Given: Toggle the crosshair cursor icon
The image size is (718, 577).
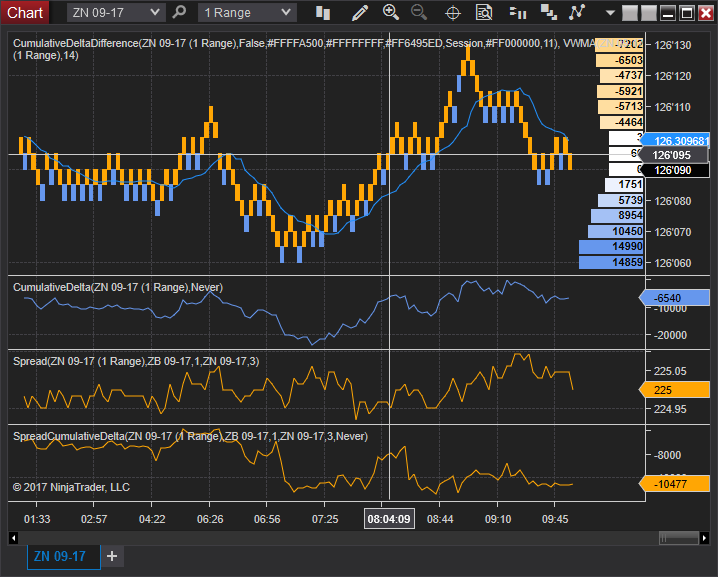Looking at the screenshot, I should 453,13.
